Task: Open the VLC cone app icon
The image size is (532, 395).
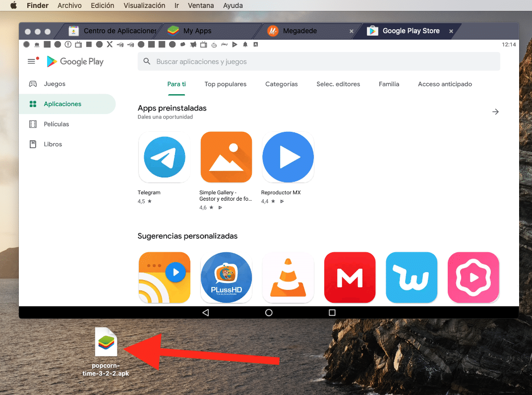Action: click(288, 277)
